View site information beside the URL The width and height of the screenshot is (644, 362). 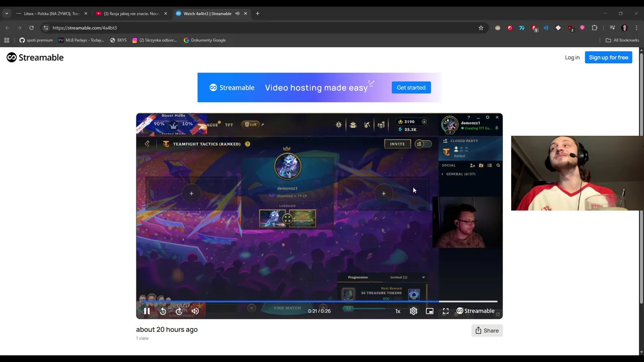46,28
